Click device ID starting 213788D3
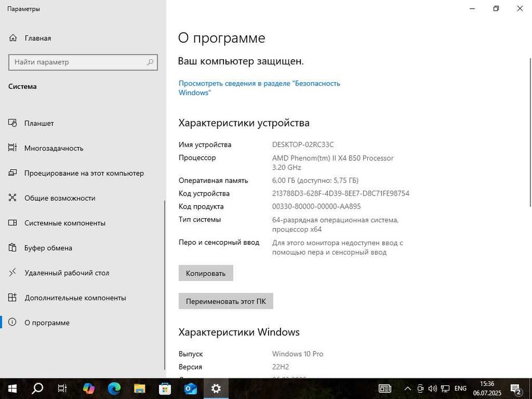The width and height of the screenshot is (532, 399). pos(340,193)
